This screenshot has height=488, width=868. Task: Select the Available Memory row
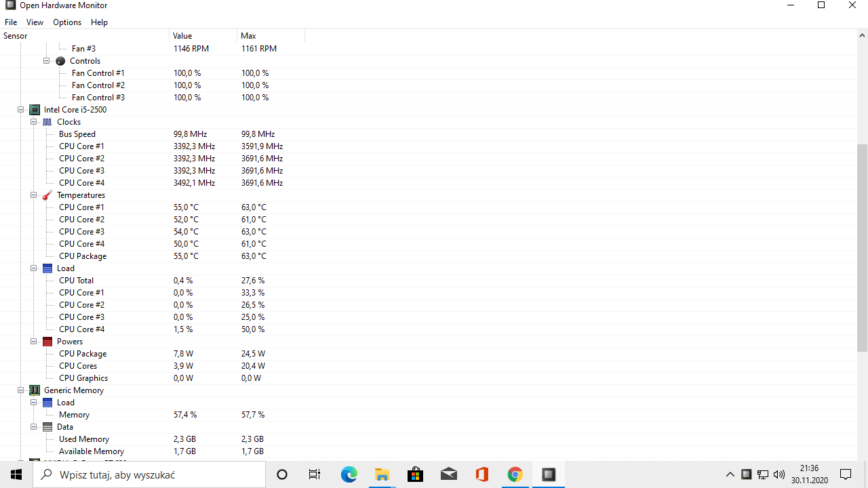429,451
